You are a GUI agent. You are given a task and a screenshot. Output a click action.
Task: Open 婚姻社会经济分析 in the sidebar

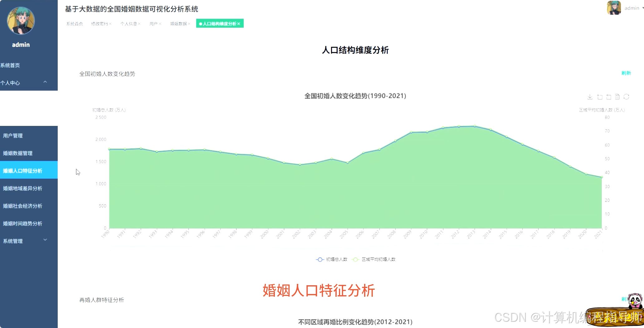click(29, 206)
